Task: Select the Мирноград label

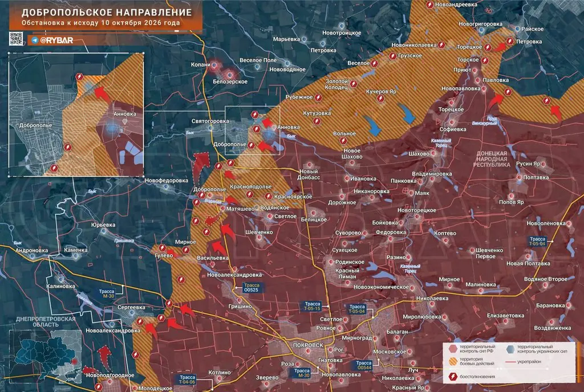Action: [x=357, y=338]
